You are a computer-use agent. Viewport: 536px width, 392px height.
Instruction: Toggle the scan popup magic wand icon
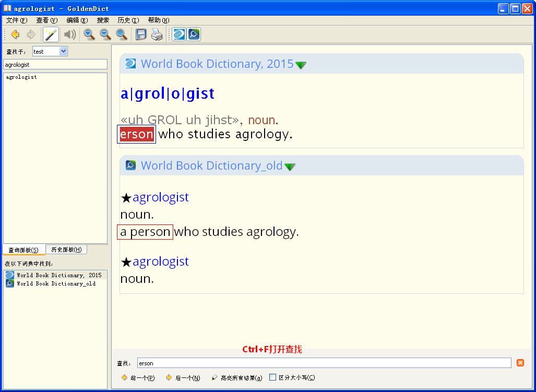(51, 34)
